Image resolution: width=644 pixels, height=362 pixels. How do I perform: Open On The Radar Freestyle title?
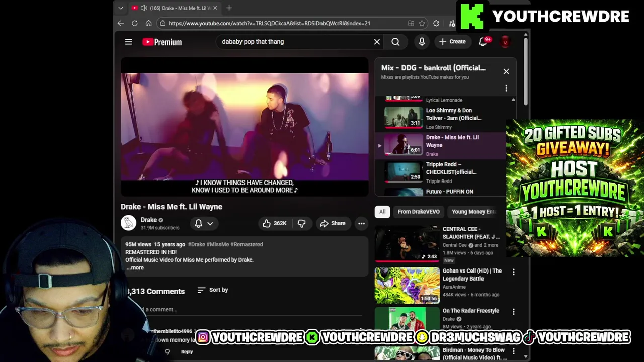pyautogui.click(x=471, y=311)
